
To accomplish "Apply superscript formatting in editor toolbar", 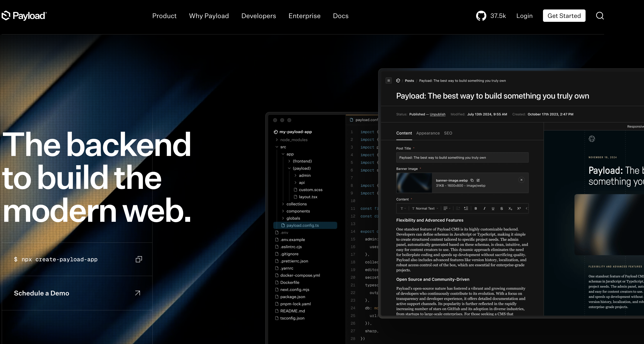I will [519, 208].
